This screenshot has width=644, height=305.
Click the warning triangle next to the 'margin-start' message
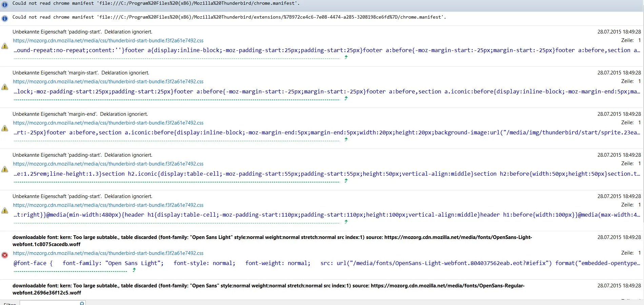pos(5,87)
